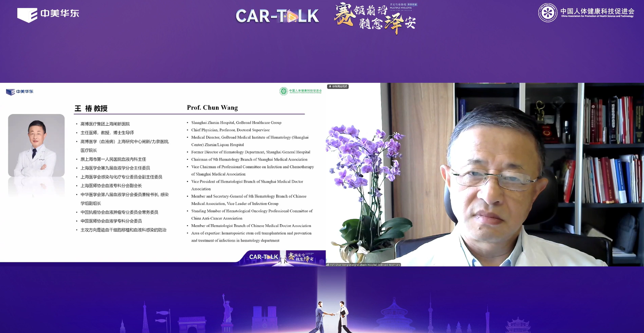Click the 中国人体健康科技促进会 logo in the top banner

[586, 13]
